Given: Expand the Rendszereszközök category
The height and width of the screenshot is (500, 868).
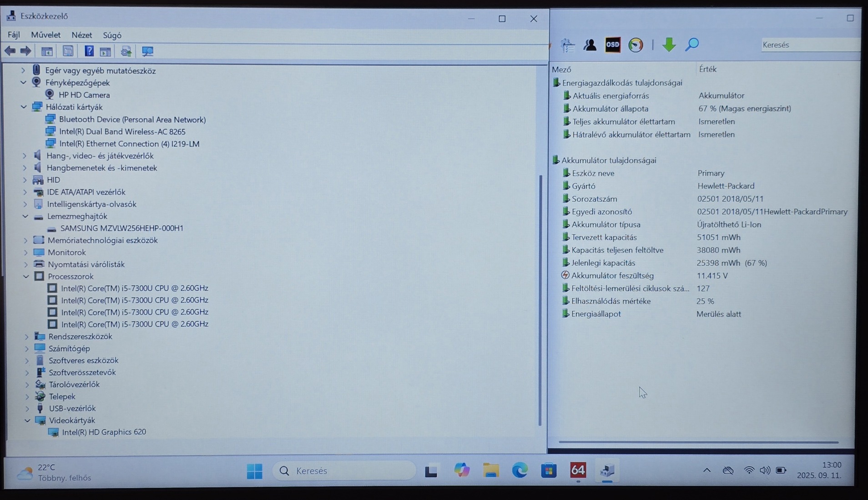Looking at the screenshot, I should coord(26,337).
